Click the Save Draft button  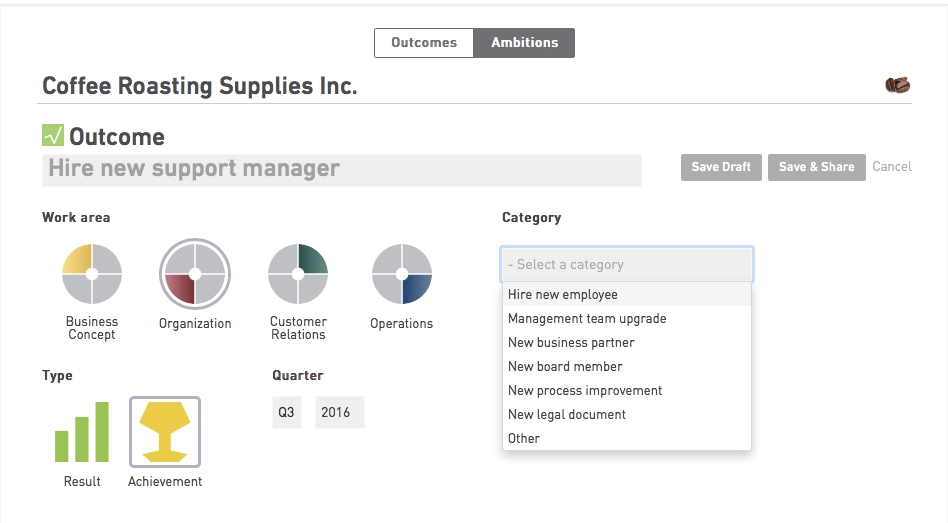(721, 167)
